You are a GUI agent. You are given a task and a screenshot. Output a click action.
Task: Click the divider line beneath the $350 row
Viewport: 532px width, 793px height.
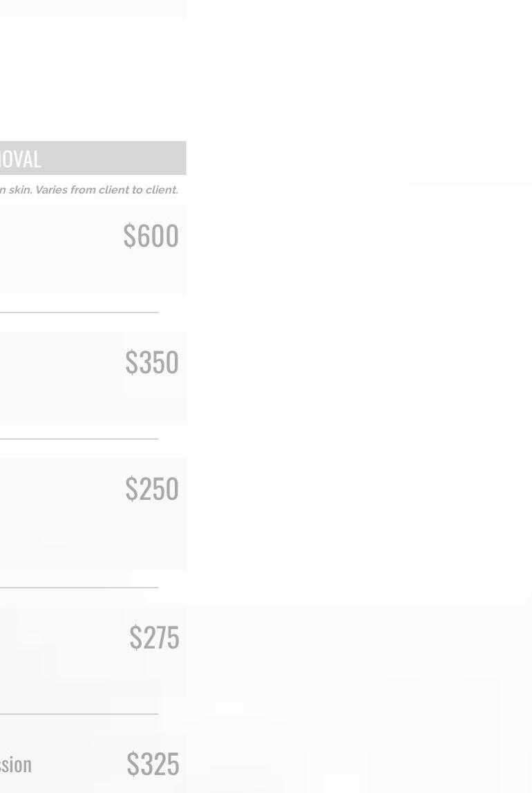point(79,439)
